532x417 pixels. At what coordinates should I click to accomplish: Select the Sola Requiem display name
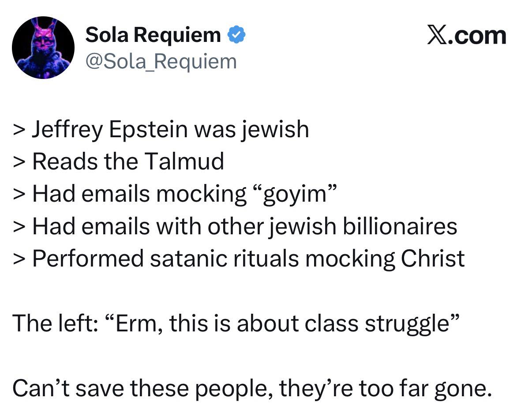153,35
